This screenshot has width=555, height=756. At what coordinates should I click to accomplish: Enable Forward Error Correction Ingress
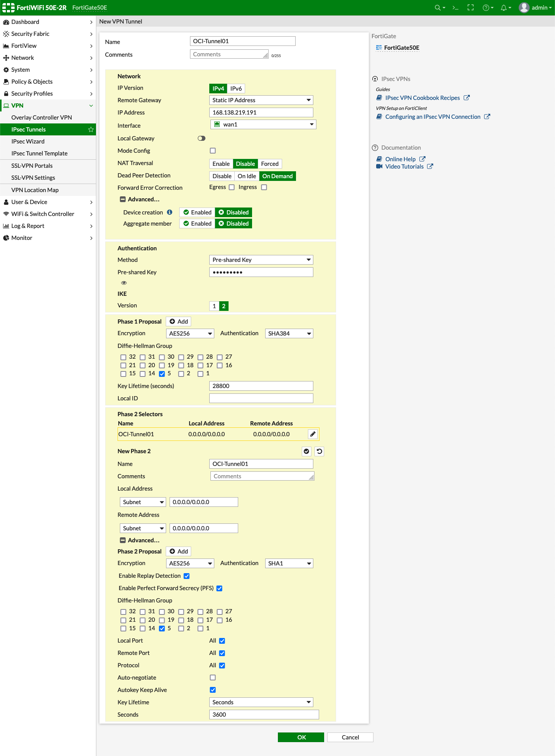pyautogui.click(x=264, y=187)
